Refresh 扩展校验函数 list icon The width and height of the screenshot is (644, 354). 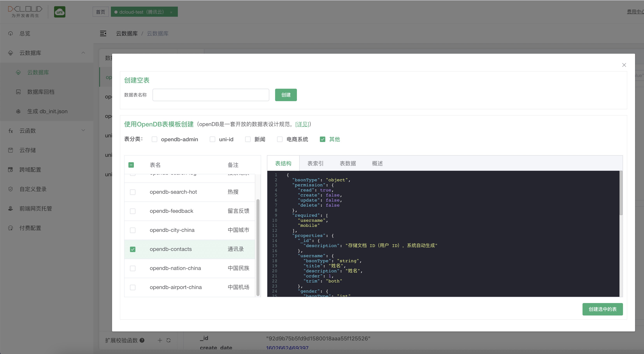click(x=168, y=340)
